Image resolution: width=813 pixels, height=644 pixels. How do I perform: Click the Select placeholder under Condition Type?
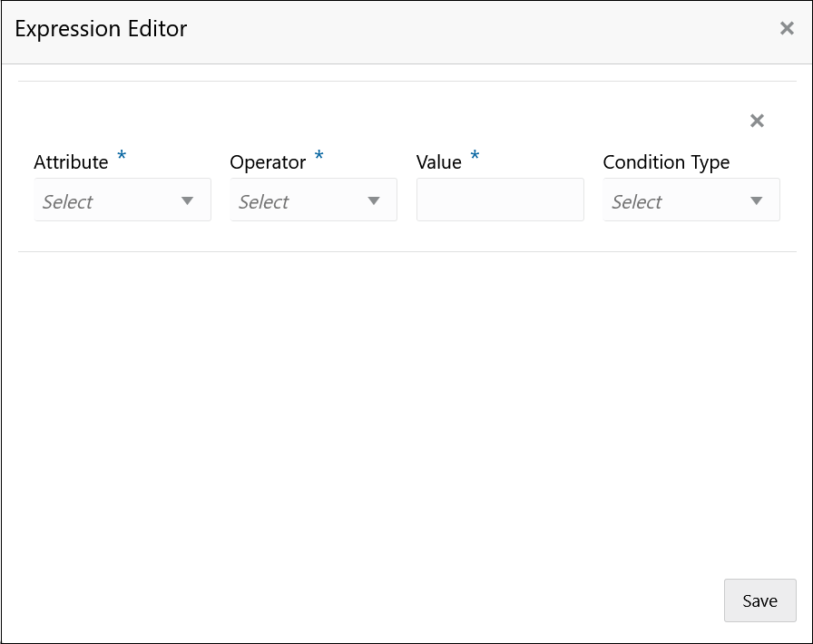tap(637, 201)
